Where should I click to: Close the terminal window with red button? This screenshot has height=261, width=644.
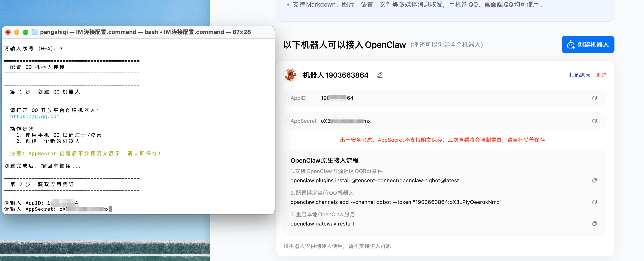[x=8, y=32]
